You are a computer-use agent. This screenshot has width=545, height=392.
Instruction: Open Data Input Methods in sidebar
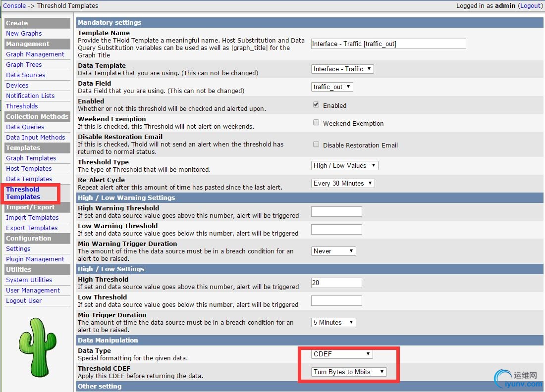[x=36, y=138]
